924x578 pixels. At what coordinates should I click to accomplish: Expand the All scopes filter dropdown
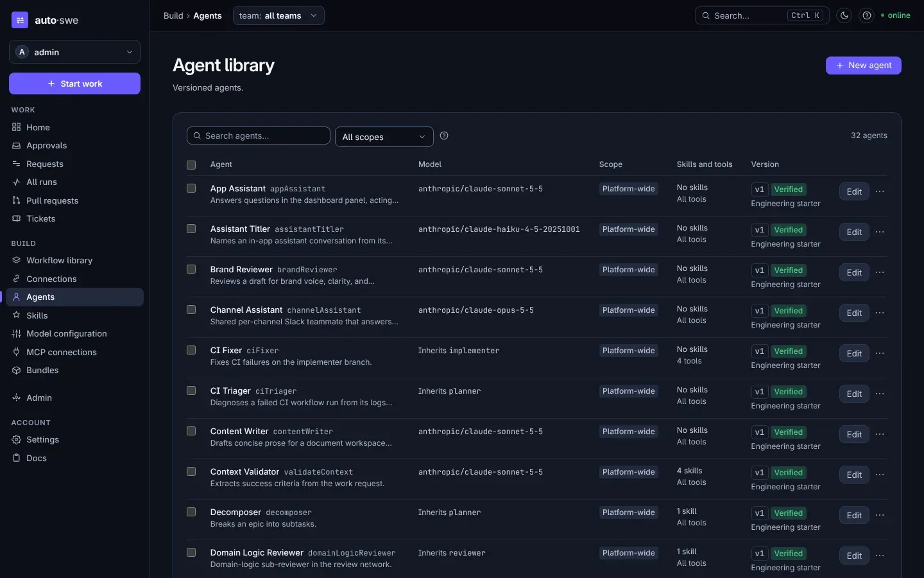click(x=384, y=137)
